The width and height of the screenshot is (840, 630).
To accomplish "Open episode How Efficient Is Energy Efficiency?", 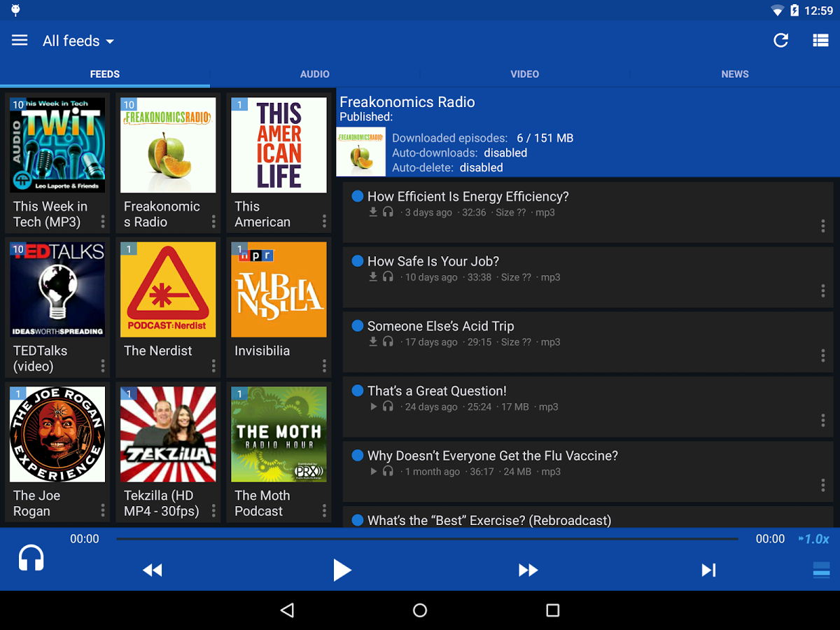I will coord(588,212).
